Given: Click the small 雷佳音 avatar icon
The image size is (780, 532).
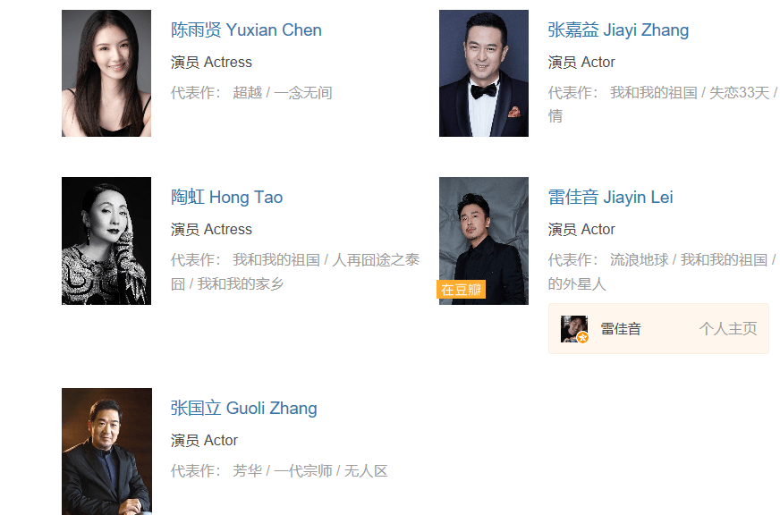Looking at the screenshot, I should coord(574,329).
